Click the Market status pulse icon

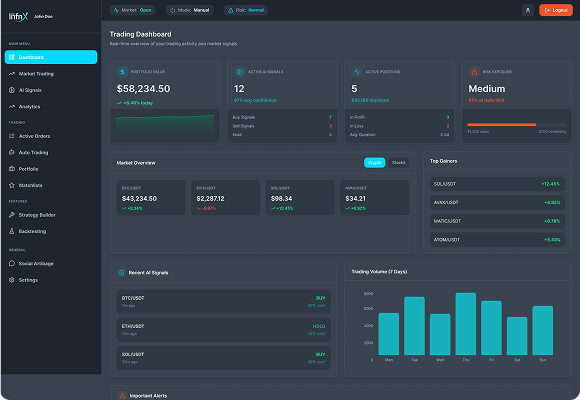pyautogui.click(x=116, y=10)
